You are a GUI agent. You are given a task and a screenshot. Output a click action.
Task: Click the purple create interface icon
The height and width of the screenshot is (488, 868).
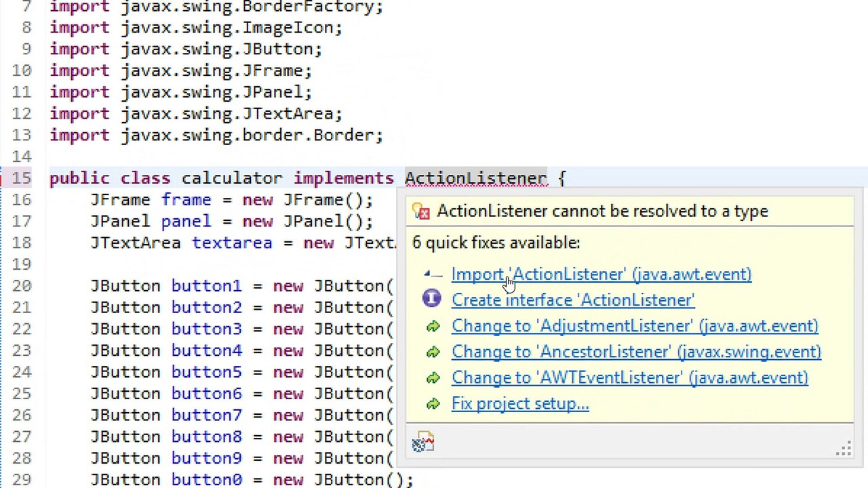pyautogui.click(x=431, y=298)
